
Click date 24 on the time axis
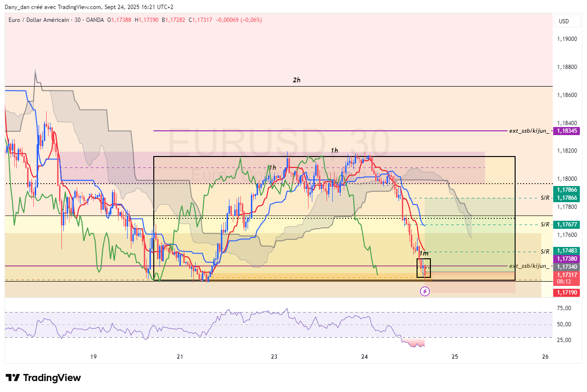click(365, 357)
